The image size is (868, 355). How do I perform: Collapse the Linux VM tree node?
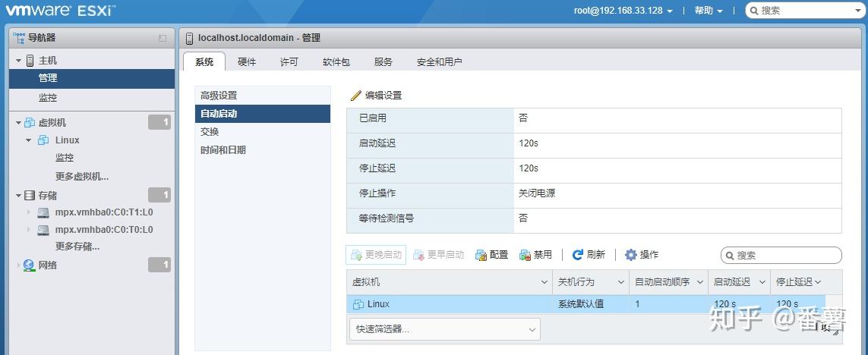[x=29, y=140]
